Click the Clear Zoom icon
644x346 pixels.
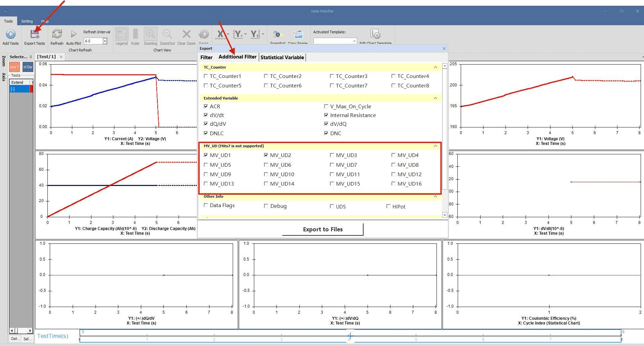click(x=186, y=34)
